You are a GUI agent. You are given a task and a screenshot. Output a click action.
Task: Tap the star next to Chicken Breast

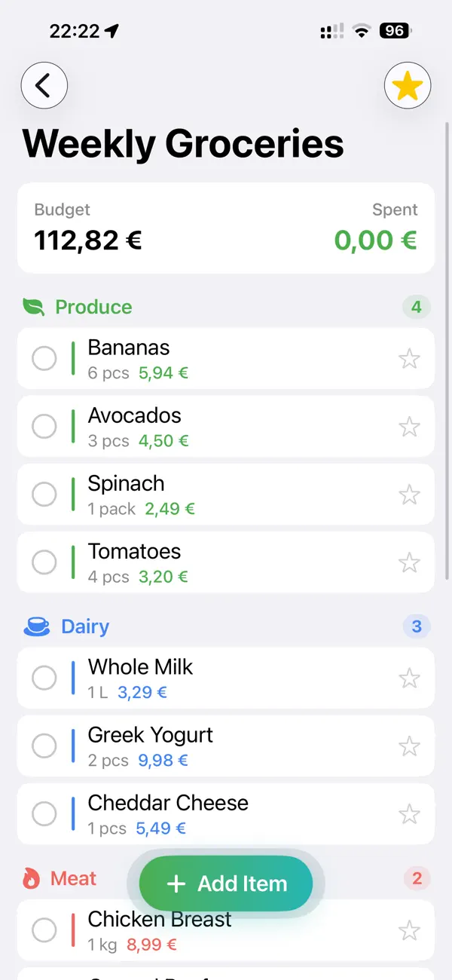(410, 930)
